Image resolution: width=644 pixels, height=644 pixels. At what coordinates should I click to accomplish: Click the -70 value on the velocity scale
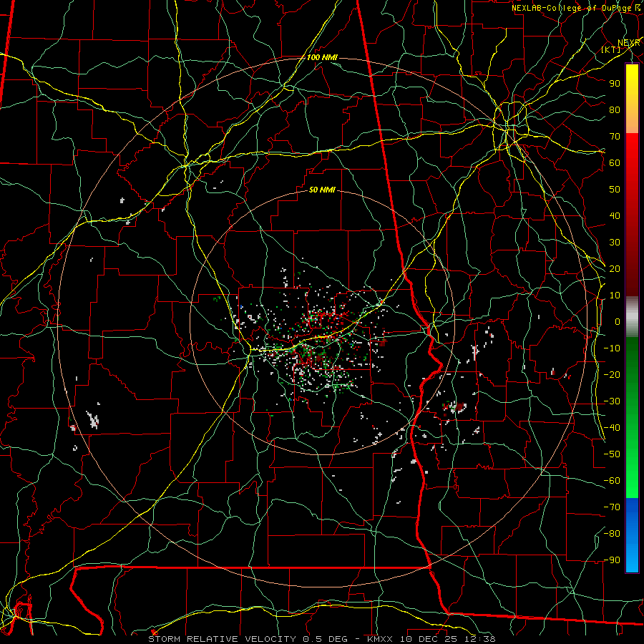click(x=612, y=507)
